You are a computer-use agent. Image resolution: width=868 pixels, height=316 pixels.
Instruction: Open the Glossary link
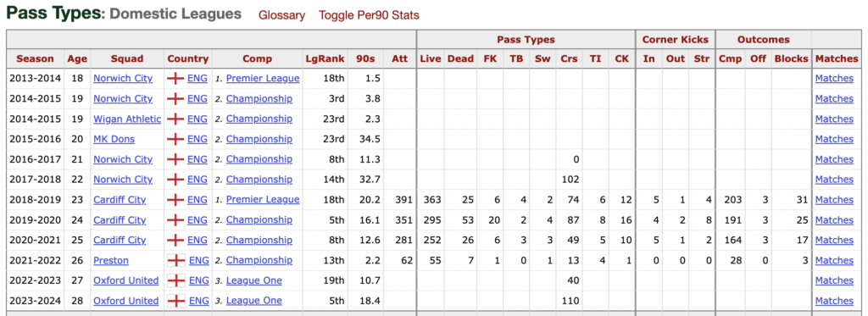281,15
